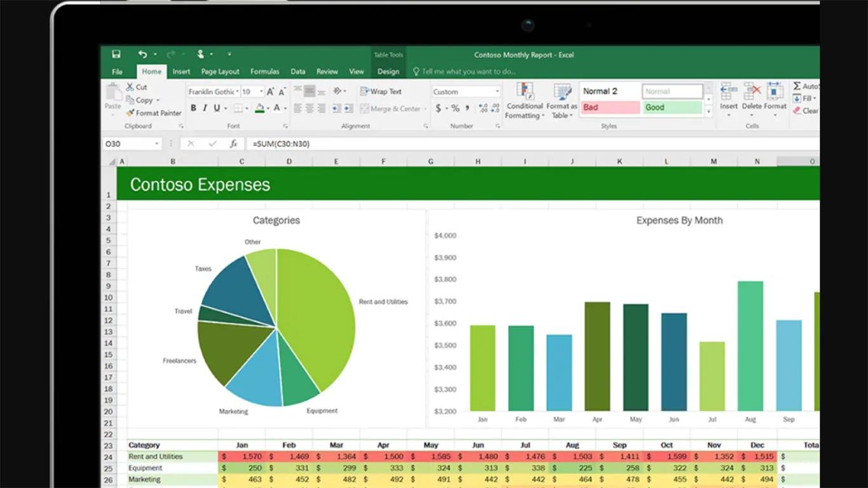Apply the Good cell style
This screenshot has height=488, width=868.
(x=672, y=107)
